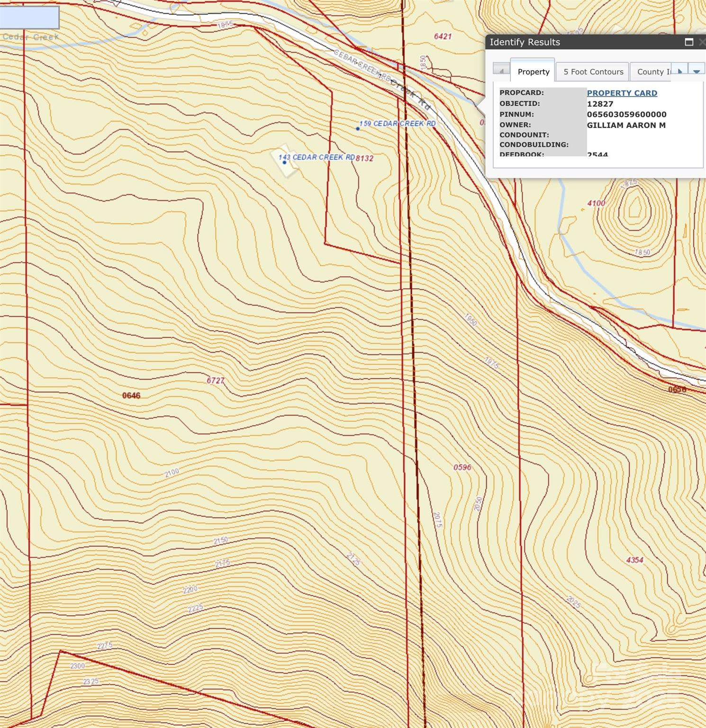This screenshot has width=706, height=728.
Task: Select the blue marker at 143 Cedar Creek Rd
Action: [x=284, y=162]
